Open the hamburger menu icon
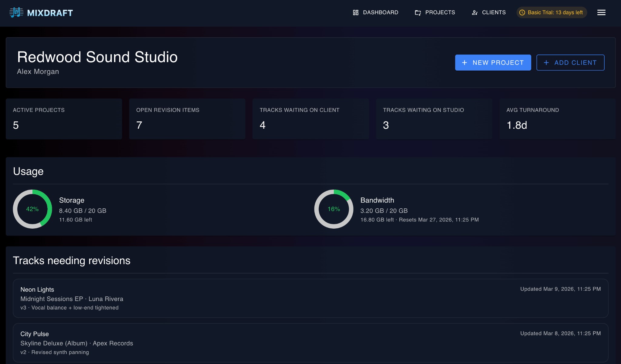Screen dimensions: 621x364 tap(601, 12)
